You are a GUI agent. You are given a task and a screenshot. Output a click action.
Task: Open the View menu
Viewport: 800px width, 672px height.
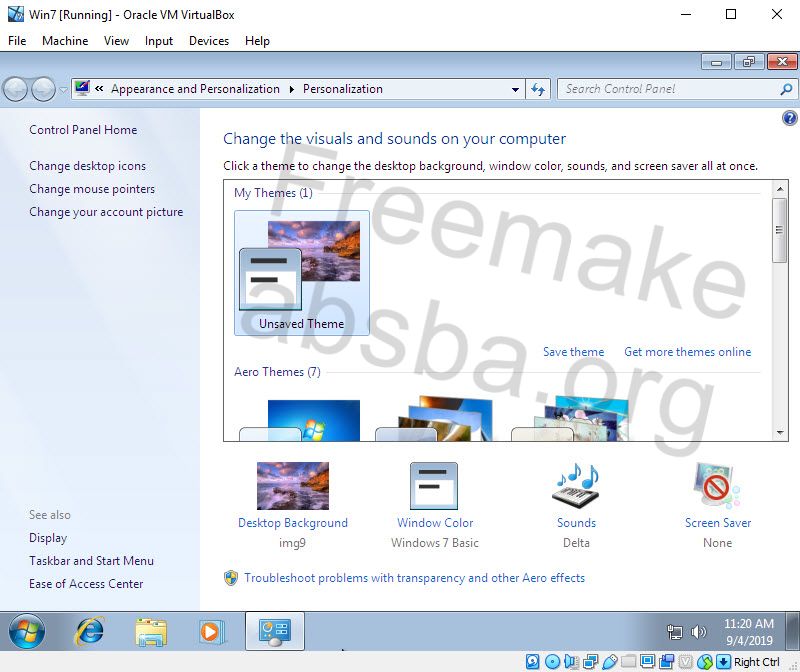tap(116, 41)
